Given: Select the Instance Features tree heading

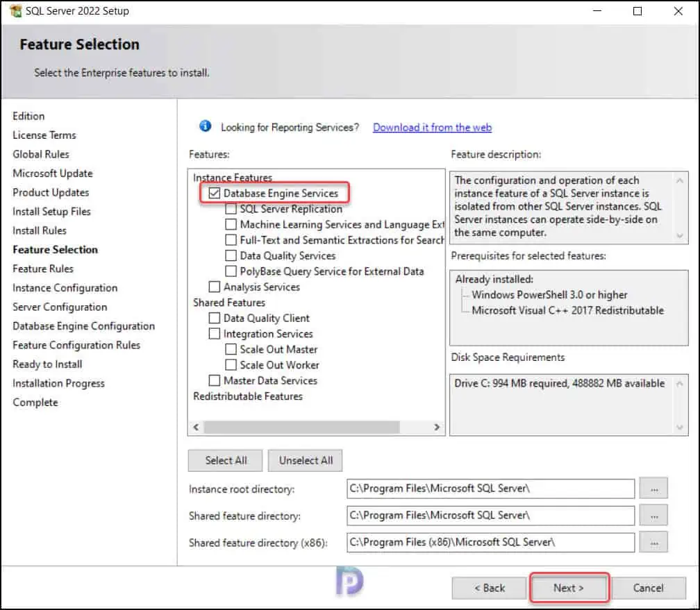Looking at the screenshot, I should 233,178.
